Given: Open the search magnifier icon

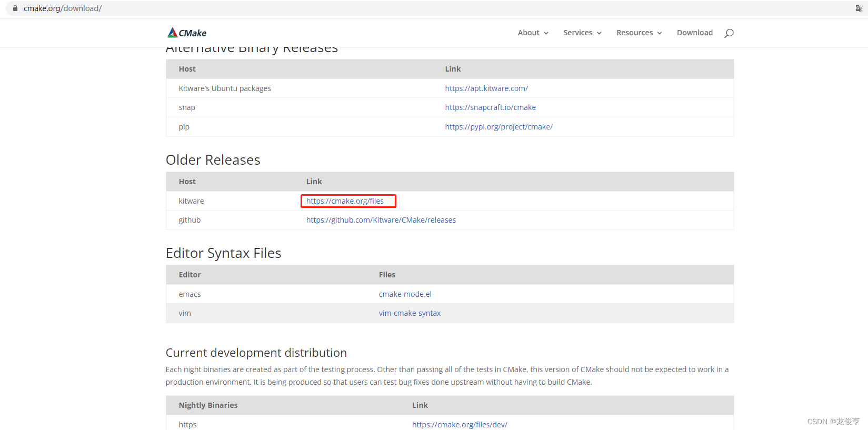Looking at the screenshot, I should coord(729,33).
